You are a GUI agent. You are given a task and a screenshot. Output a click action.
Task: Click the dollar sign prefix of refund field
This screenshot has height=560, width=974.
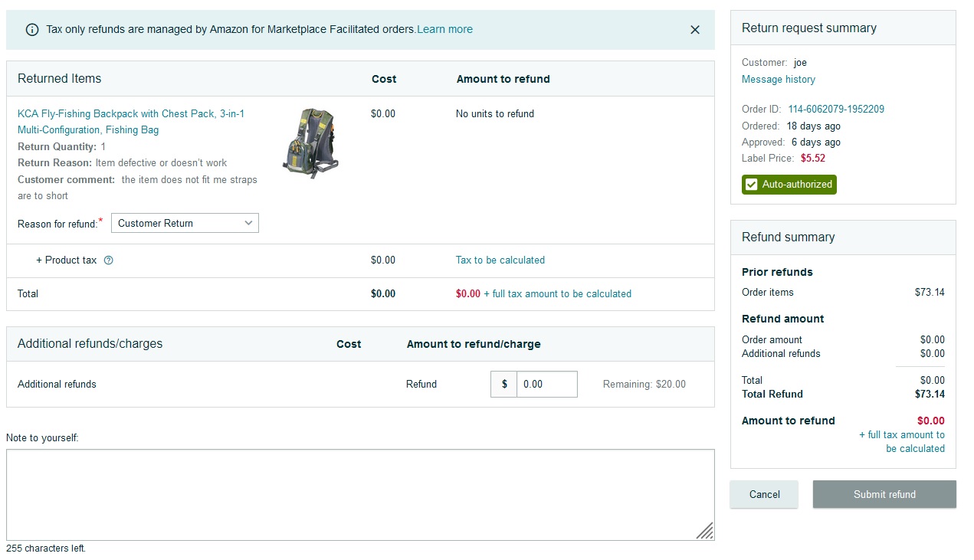504,385
